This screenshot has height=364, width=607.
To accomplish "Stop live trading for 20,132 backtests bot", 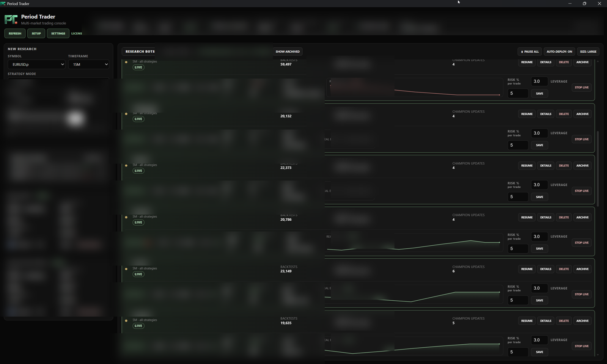I will pos(582,139).
